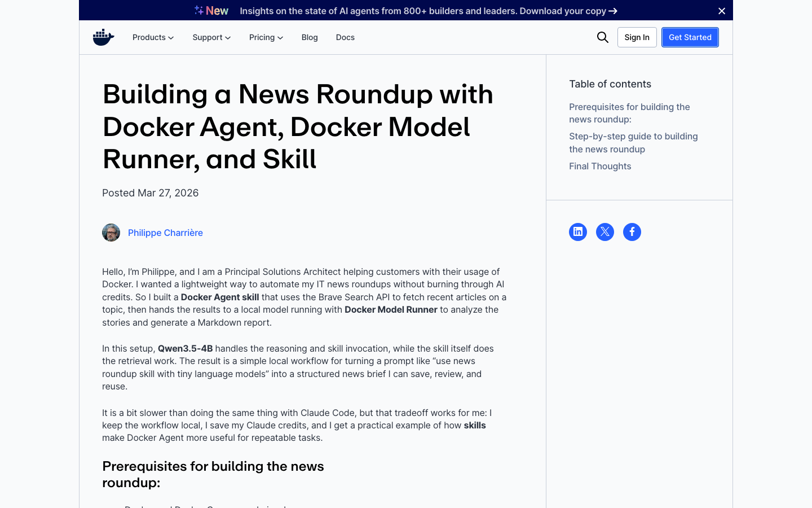Click the Sign In button
Image resolution: width=812 pixels, height=508 pixels.
click(637, 37)
